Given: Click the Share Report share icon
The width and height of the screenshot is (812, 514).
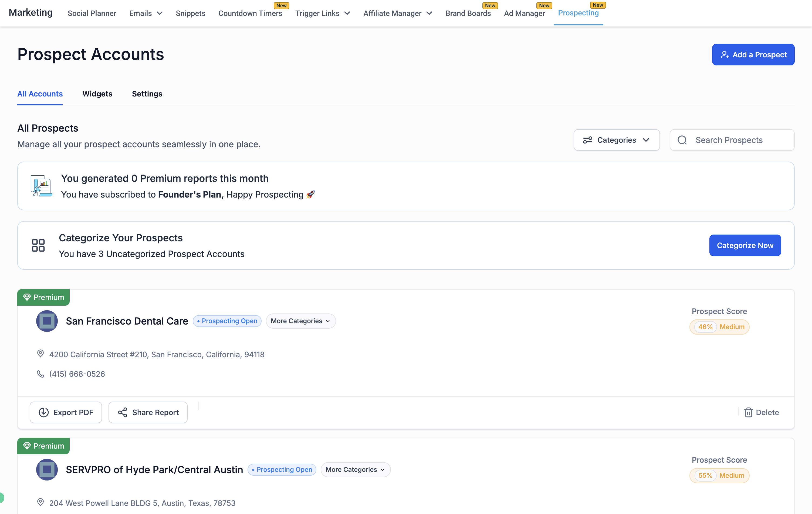Looking at the screenshot, I should (x=122, y=412).
